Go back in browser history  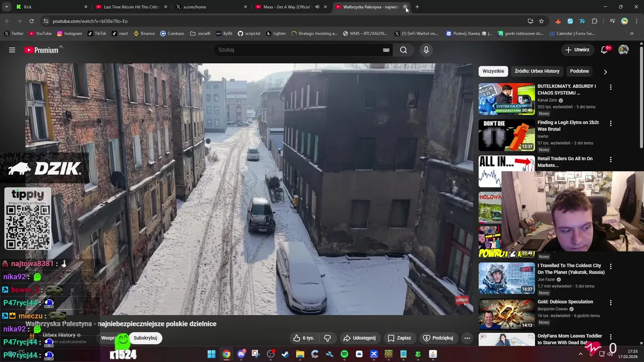7,21
